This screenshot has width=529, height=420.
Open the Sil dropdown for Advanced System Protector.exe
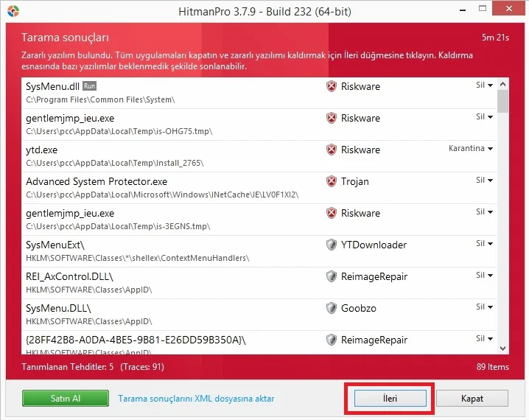pyautogui.click(x=484, y=181)
